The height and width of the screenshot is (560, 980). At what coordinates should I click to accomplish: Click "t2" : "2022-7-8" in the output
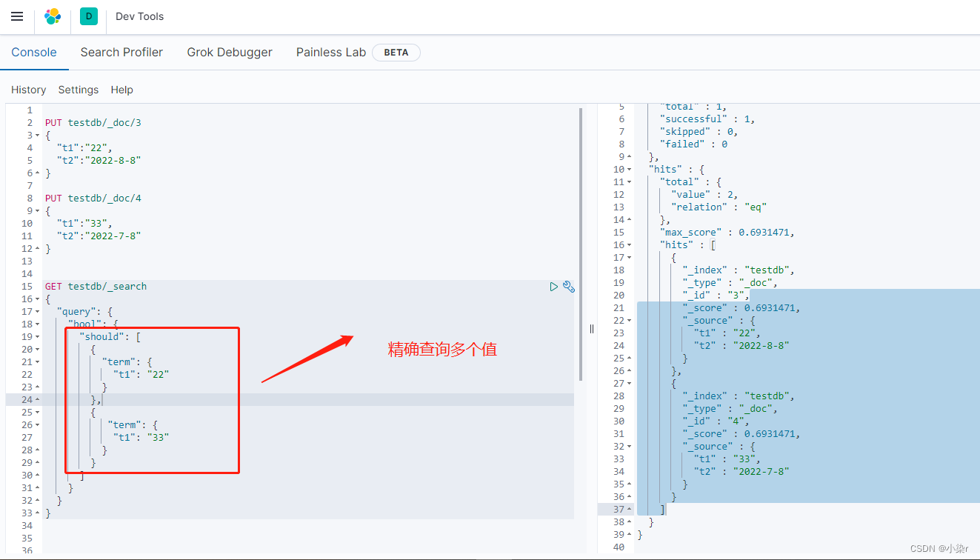pyautogui.click(x=742, y=472)
